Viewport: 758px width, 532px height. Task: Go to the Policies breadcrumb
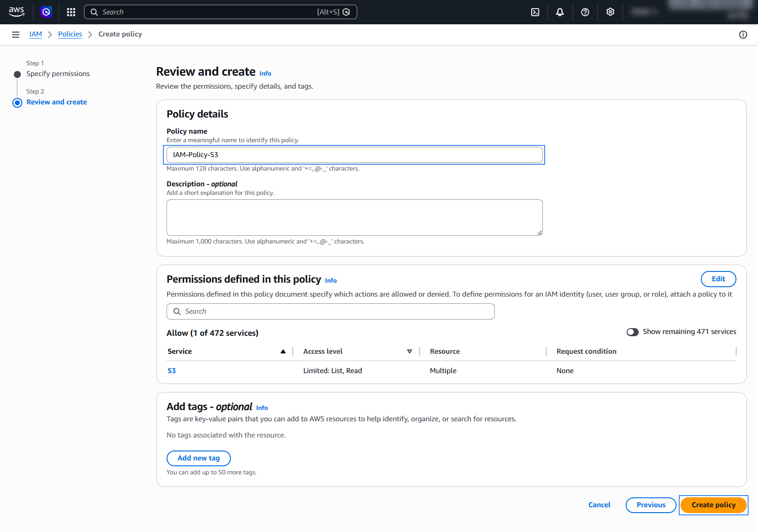[x=70, y=34]
